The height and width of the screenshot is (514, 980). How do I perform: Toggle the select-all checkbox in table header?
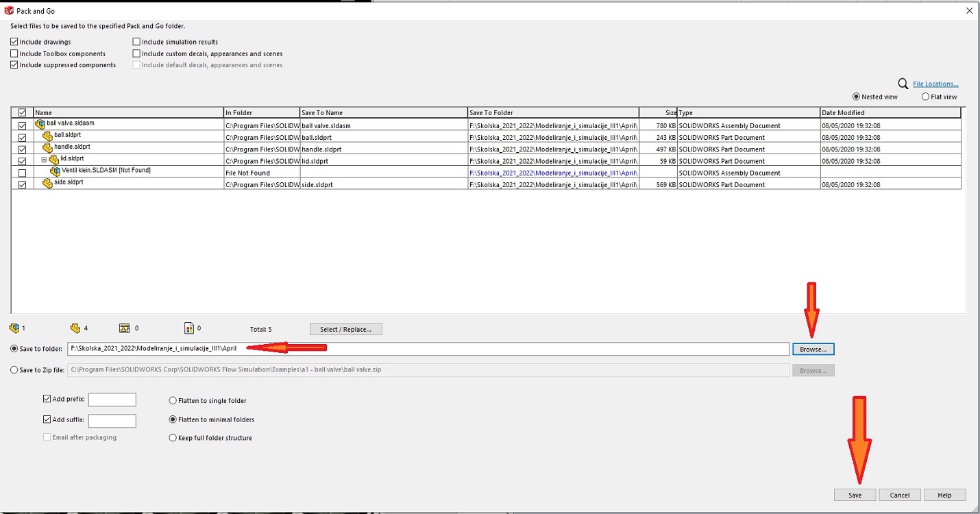[x=23, y=112]
